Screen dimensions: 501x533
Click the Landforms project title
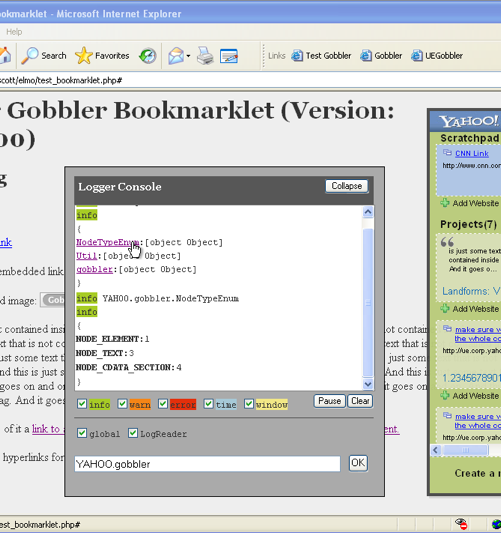471,291
